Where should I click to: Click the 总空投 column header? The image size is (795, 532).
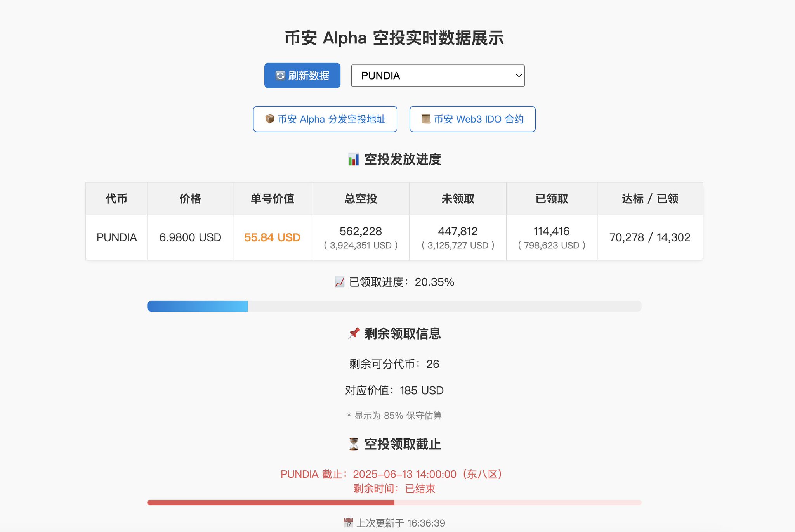pos(361,199)
